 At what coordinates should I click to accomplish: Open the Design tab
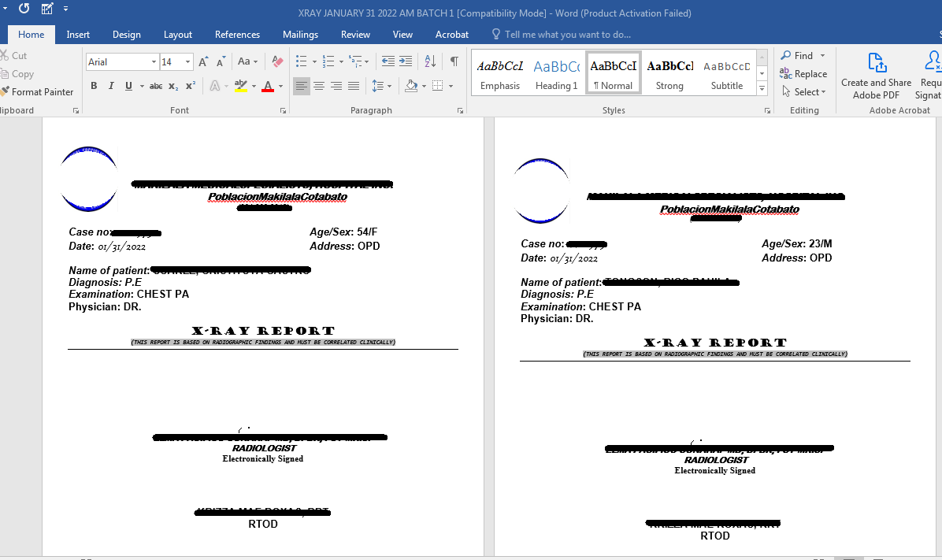click(127, 34)
